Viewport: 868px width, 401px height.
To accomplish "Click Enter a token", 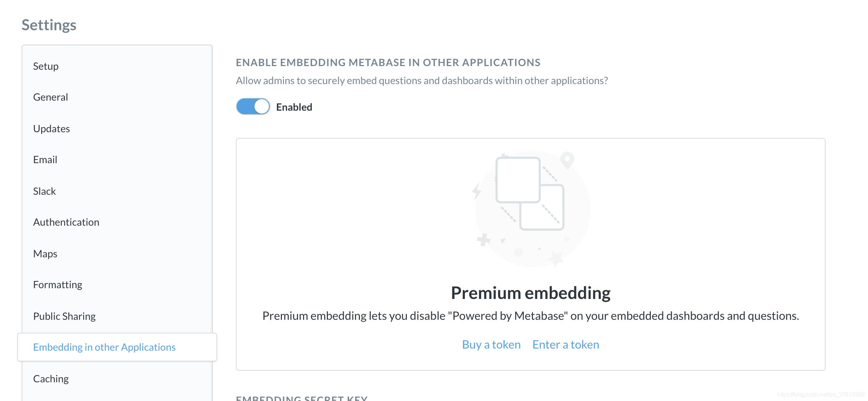I will 566,344.
